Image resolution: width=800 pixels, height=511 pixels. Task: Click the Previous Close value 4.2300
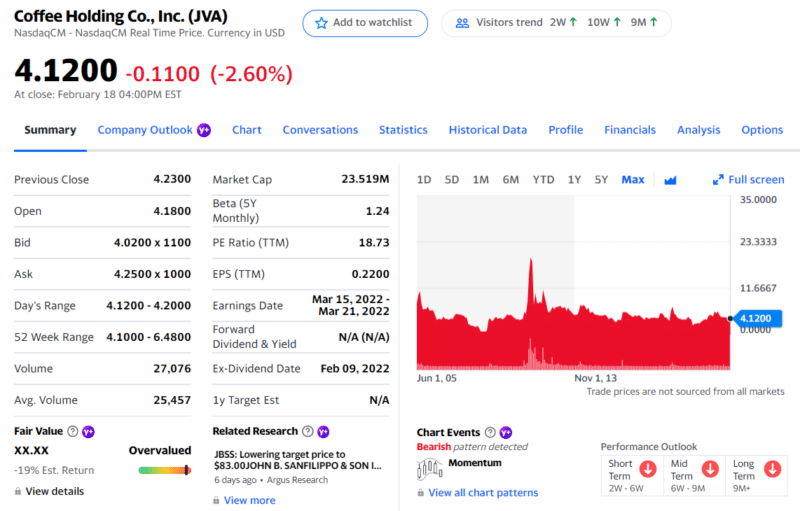click(x=172, y=179)
